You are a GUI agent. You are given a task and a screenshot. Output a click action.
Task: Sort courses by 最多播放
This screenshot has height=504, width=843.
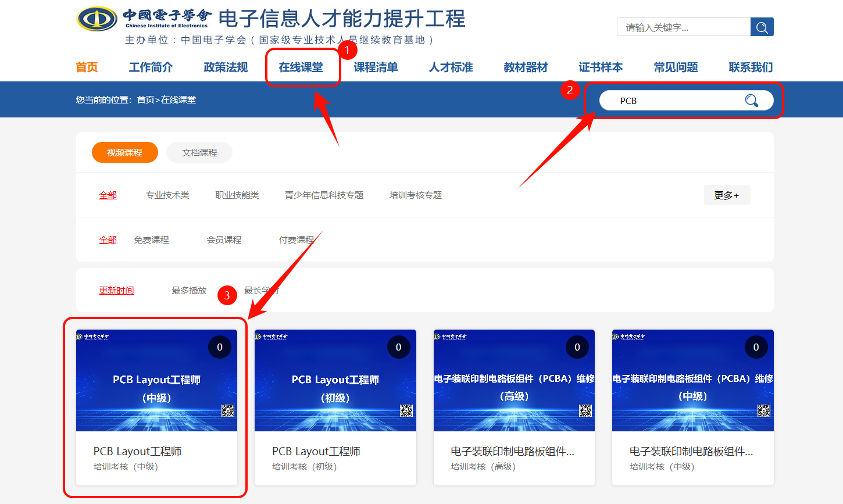tap(189, 290)
